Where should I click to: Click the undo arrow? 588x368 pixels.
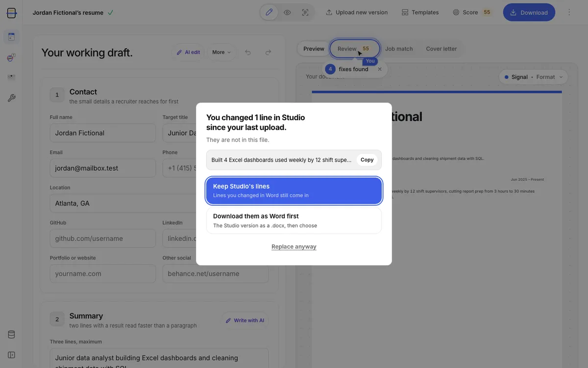248,52
